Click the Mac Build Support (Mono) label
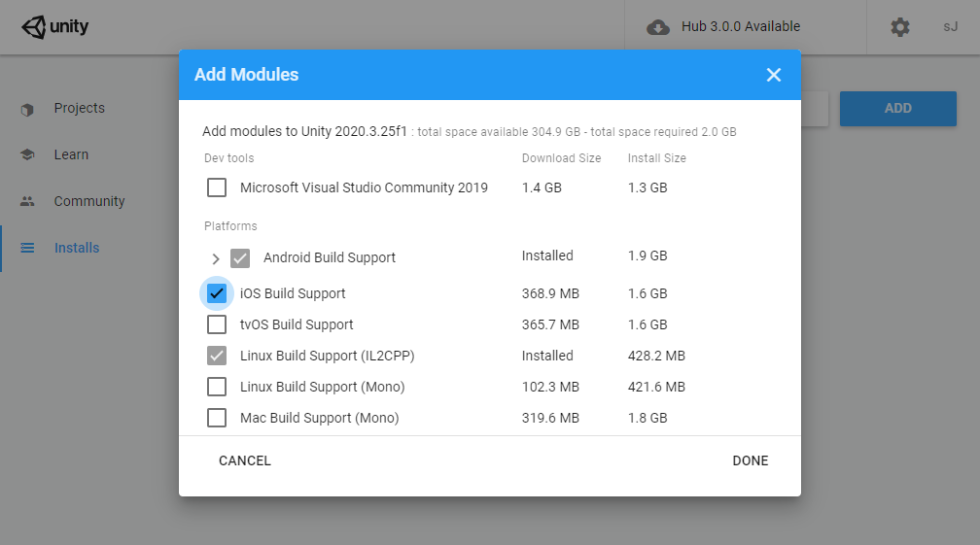Image resolution: width=980 pixels, height=545 pixels. [319, 419]
